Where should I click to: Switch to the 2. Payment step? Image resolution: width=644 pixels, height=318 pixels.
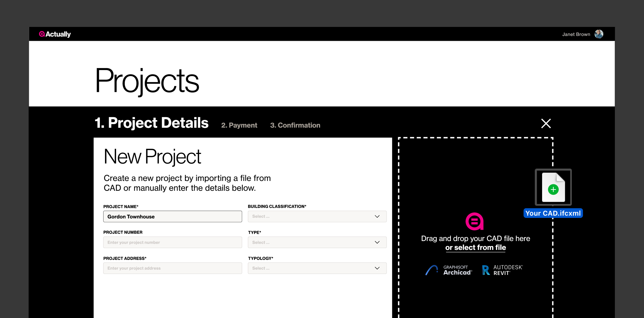[x=239, y=125]
